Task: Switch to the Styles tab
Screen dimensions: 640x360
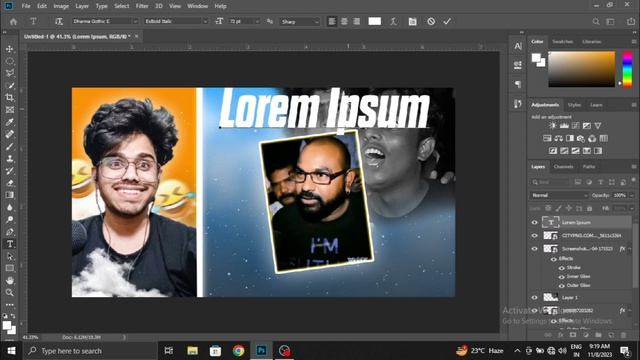Action: pyautogui.click(x=574, y=105)
